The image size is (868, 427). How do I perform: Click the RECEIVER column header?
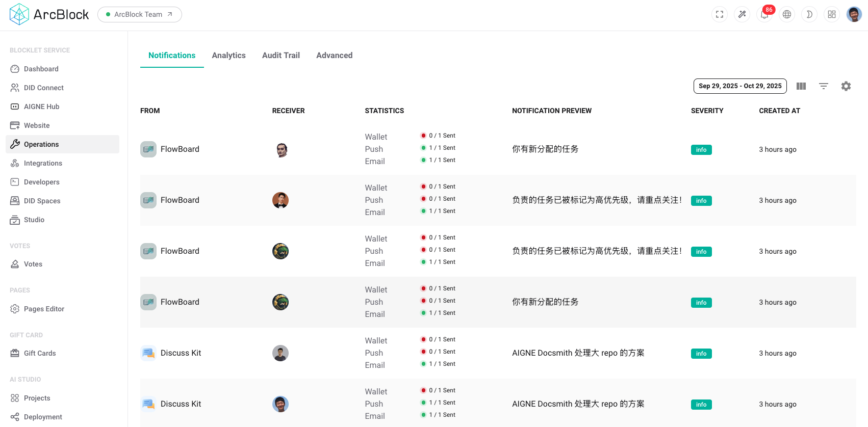click(289, 111)
